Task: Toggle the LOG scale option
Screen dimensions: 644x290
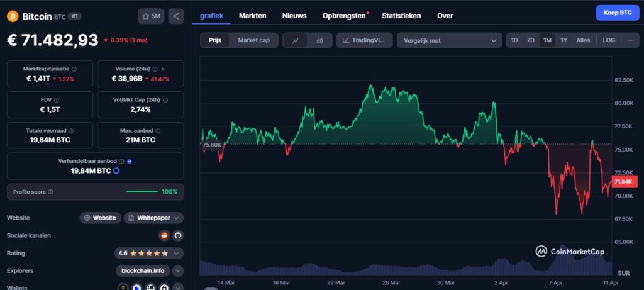Action: [609, 40]
